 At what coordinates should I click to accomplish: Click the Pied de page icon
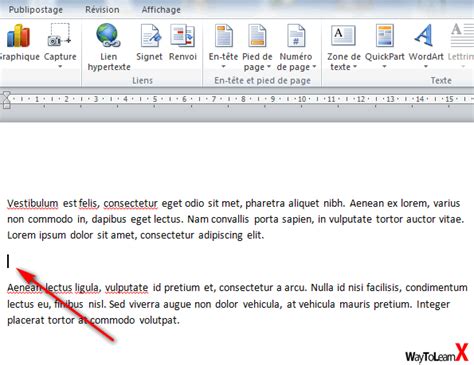[x=257, y=35]
